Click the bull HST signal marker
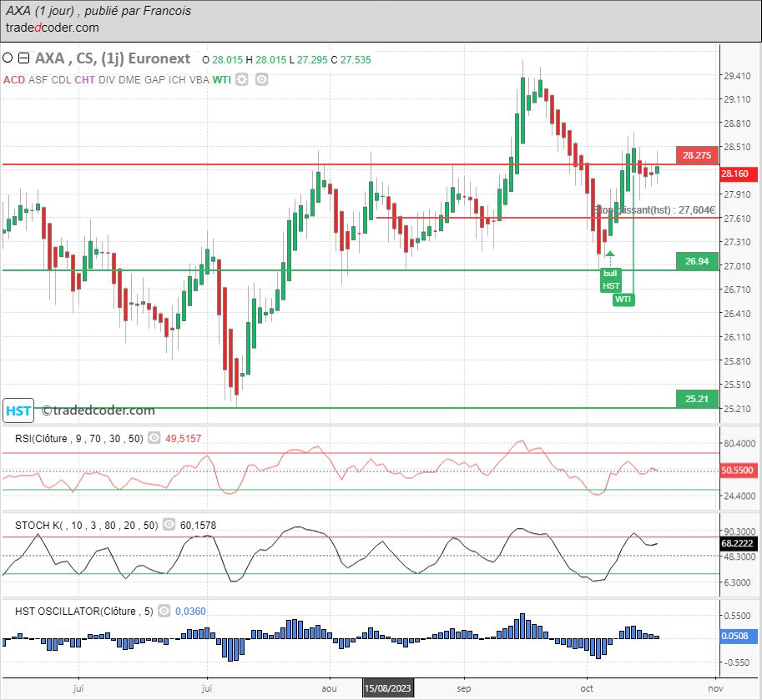The image size is (762, 700). (611, 279)
